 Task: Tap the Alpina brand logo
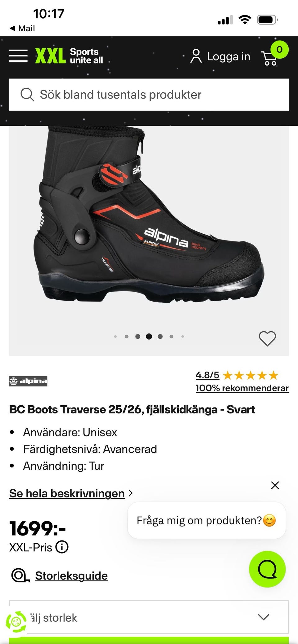coord(28,381)
